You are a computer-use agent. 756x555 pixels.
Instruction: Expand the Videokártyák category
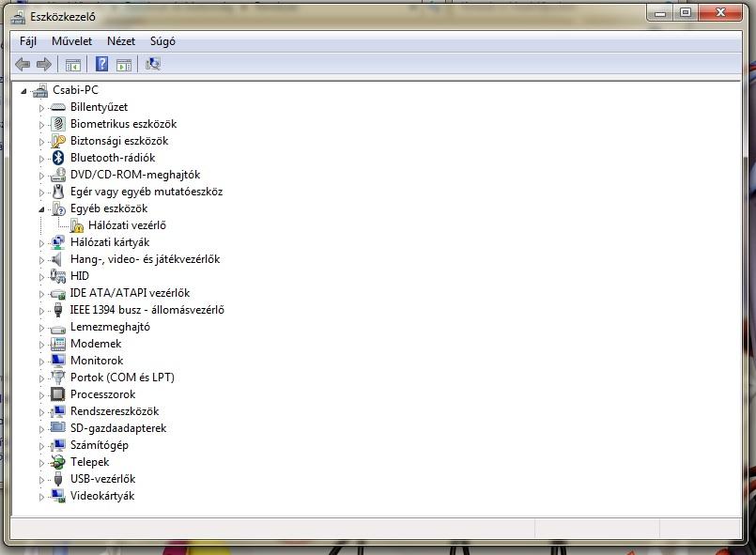click(41, 497)
